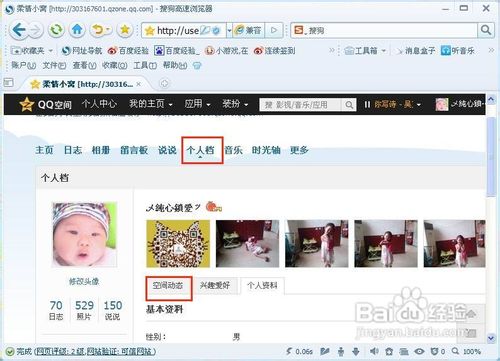Close the 柔情小窝 browser tab
The width and height of the screenshot is (500, 361).
(139, 84)
